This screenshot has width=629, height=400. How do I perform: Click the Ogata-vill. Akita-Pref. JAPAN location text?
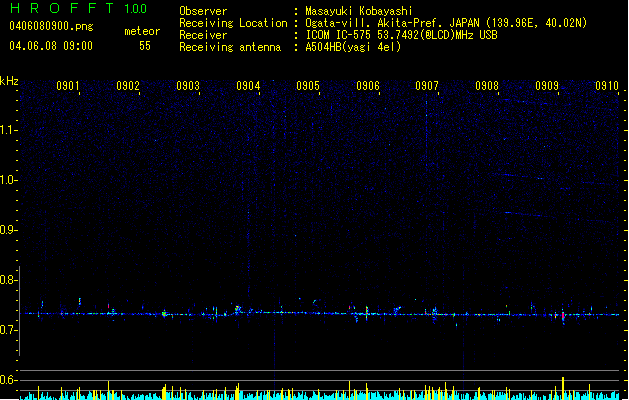tap(446, 23)
